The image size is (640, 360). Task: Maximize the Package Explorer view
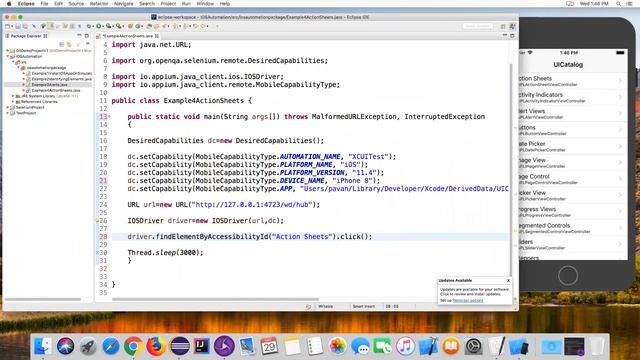[87, 36]
